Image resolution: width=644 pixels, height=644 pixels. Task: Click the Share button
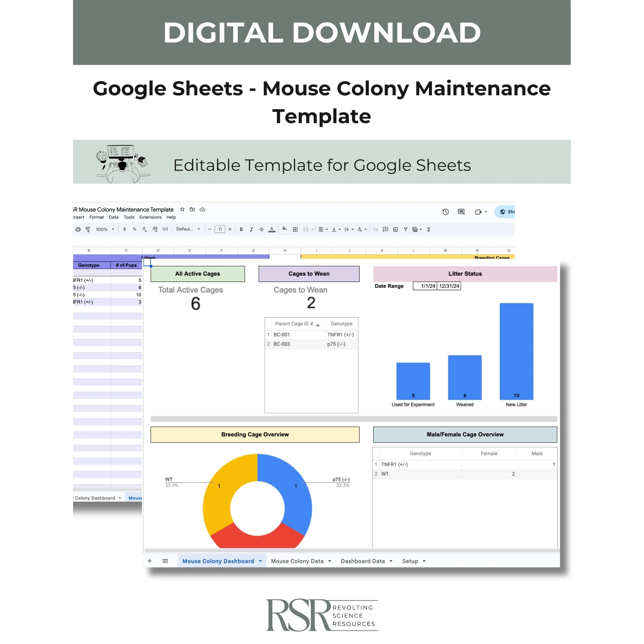click(x=507, y=212)
